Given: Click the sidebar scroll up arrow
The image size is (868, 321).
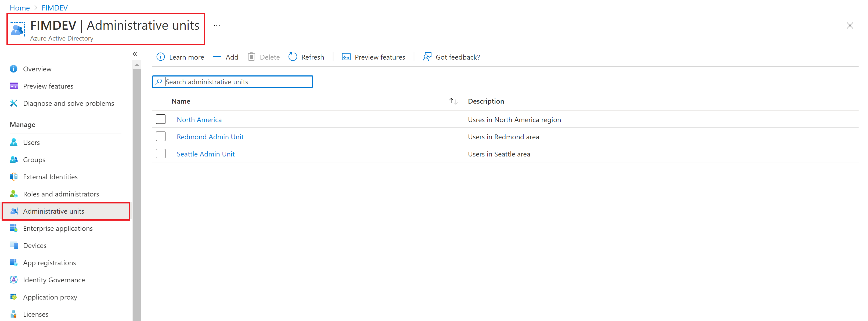Looking at the screenshot, I should 136,65.
